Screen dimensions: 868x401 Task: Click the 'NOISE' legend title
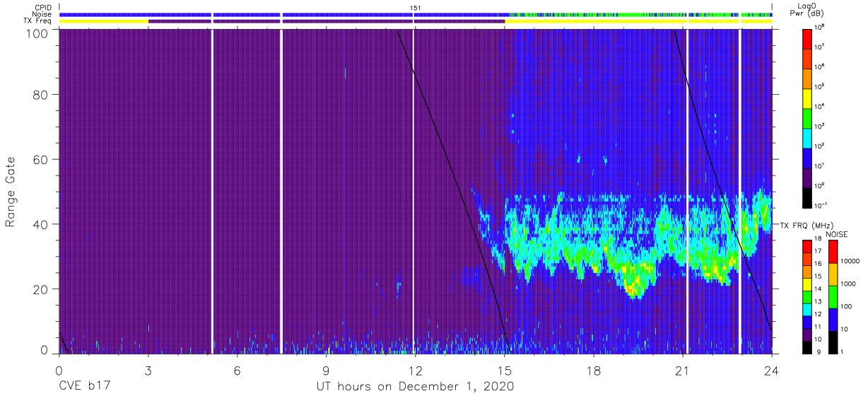[837, 233]
